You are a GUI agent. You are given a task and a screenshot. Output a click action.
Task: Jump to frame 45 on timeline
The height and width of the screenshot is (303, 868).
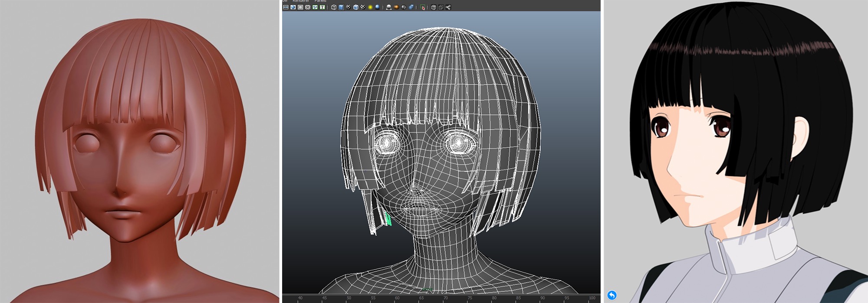(325, 298)
